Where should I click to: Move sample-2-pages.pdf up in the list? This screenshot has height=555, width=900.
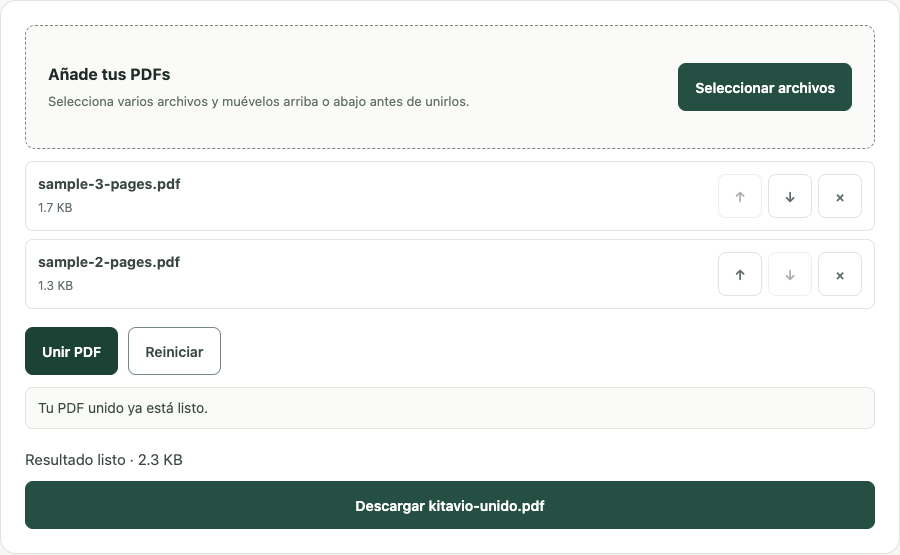(740, 274)
